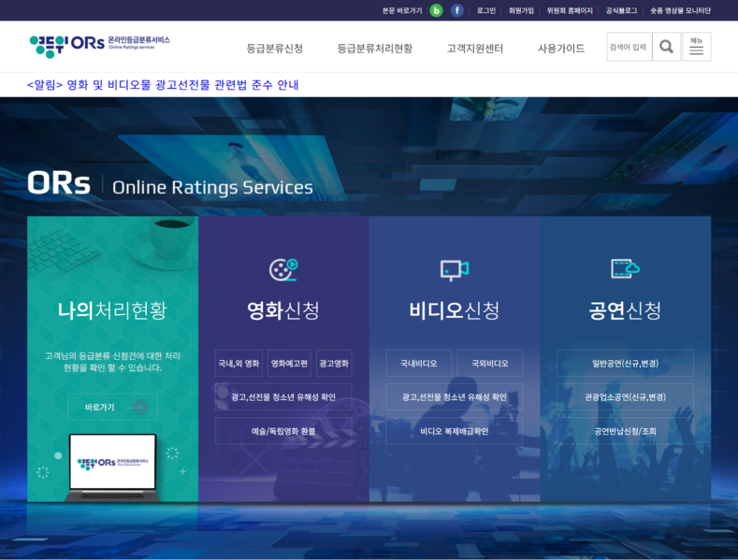Expand the 사용가이드 menu
The height and width of the screenshot is (560, 738).
561,48
